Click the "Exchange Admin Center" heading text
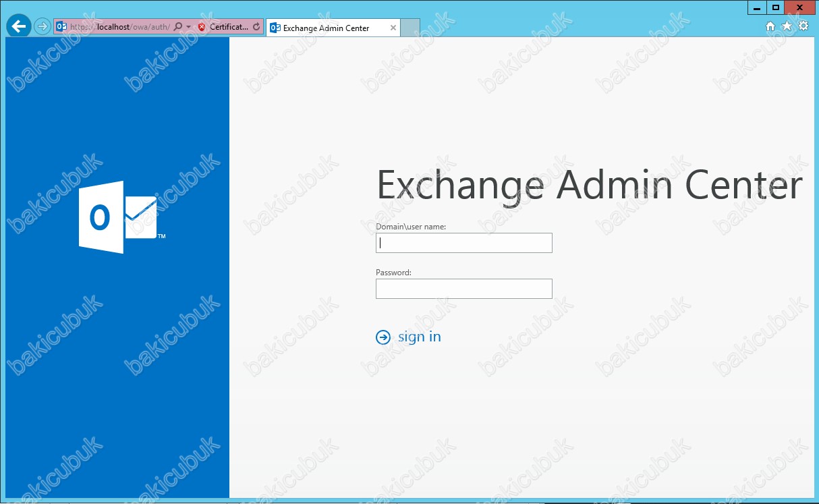Viewport: 819px width, 504px height. 590,184
